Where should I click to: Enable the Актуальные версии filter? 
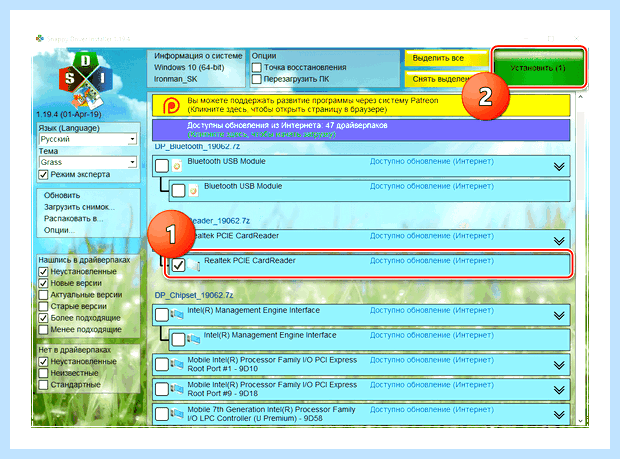43,295
